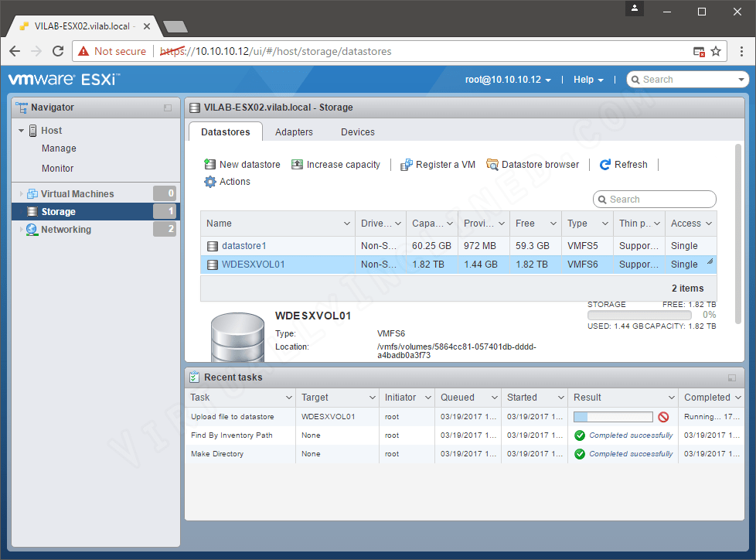Open the root@10.10.10.12 user dropdown
Screen dimensions: 756x560
point(508,80)
